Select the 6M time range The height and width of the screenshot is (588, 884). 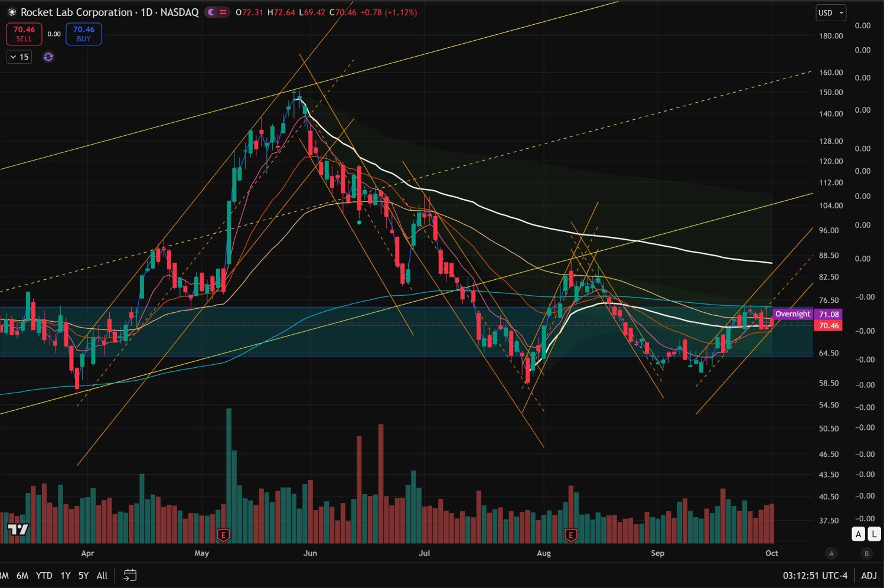click(x=22, y=575)
